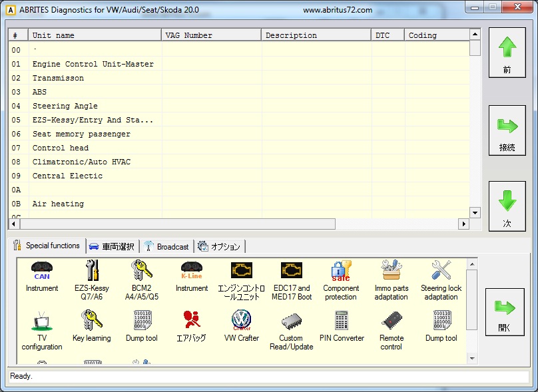Click the unit list vertical scrollbar thumb

tap(475, 48)
